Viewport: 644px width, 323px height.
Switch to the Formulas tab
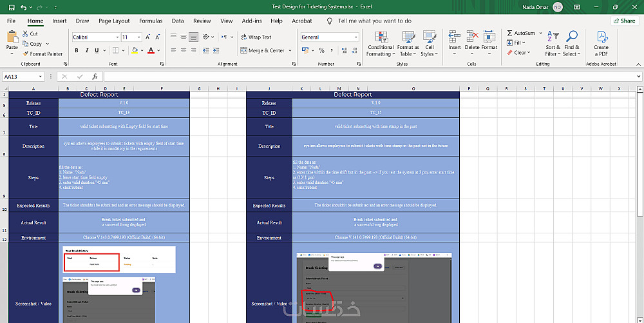coord(151,21)
